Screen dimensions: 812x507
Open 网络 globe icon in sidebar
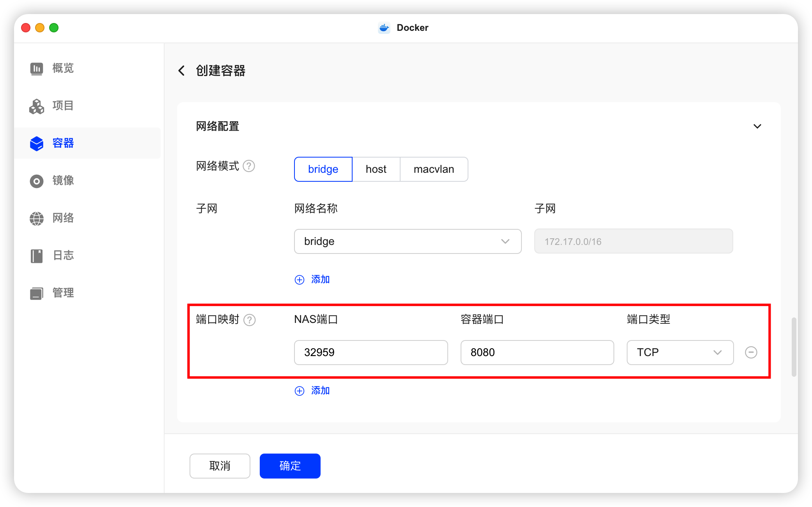(x=37, y=218)
